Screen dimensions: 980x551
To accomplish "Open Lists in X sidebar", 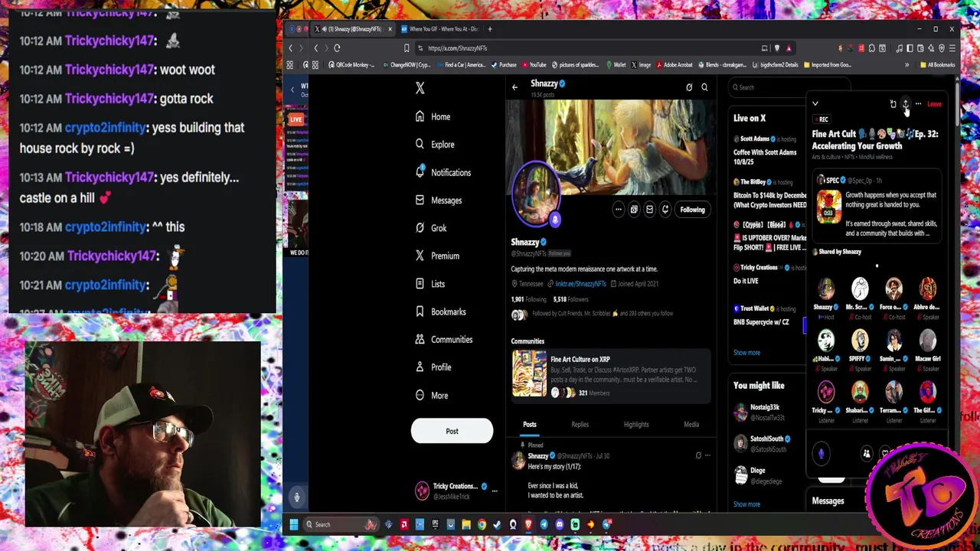I will tap(430, 284).
